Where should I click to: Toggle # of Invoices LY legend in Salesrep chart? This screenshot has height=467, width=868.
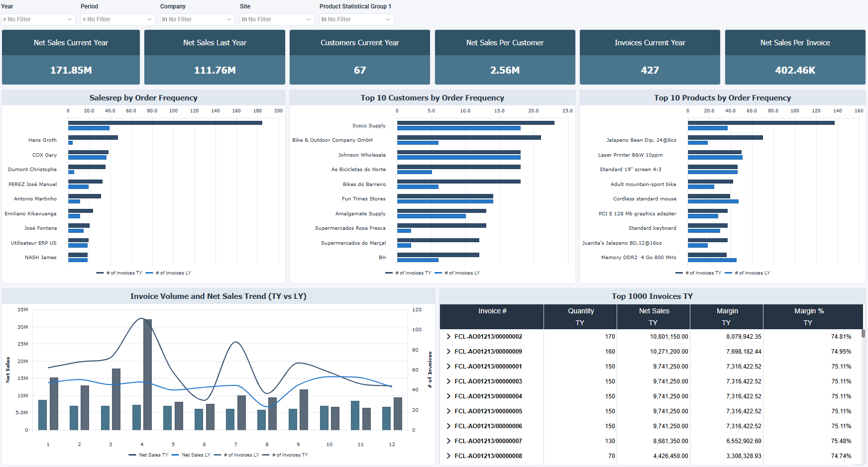(x=169, y=273)
